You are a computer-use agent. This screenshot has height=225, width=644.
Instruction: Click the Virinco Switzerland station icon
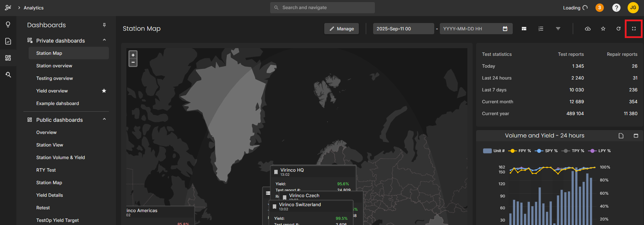coord(274,207)
